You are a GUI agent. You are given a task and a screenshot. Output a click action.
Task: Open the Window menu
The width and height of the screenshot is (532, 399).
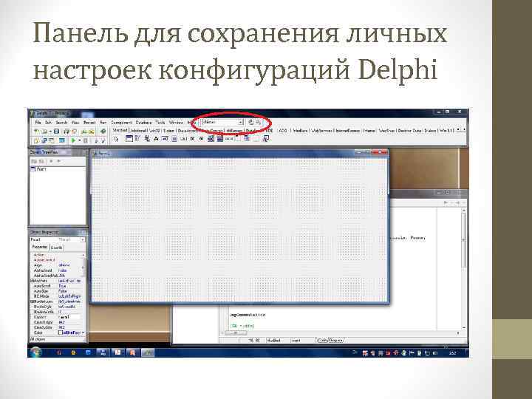(x=176, y=123)
